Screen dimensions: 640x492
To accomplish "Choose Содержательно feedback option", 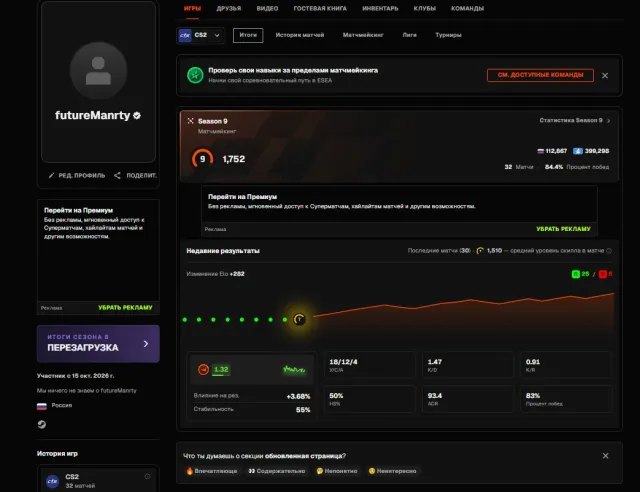I will (277, 471).
